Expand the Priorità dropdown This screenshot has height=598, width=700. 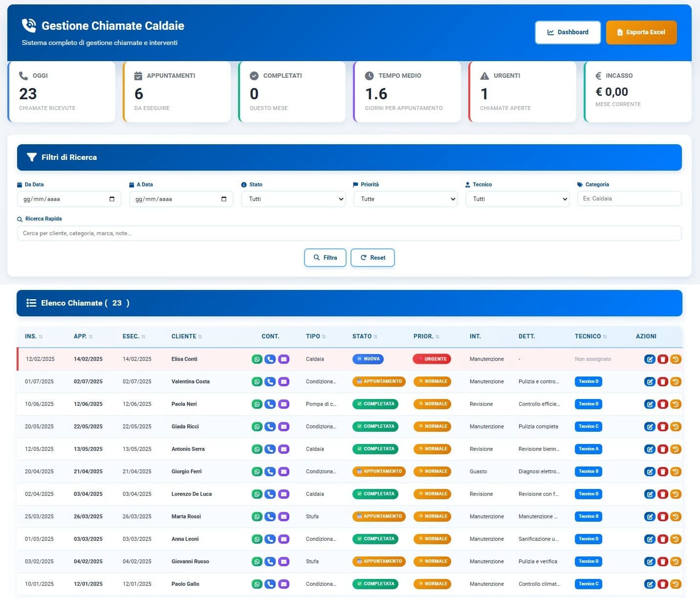click(x=405, y=199)
